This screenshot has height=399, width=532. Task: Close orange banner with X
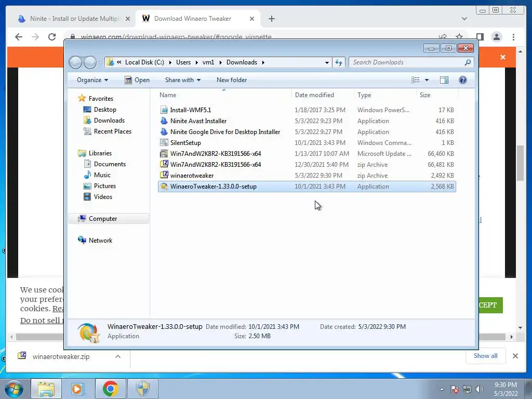click(x=503, y=57)
